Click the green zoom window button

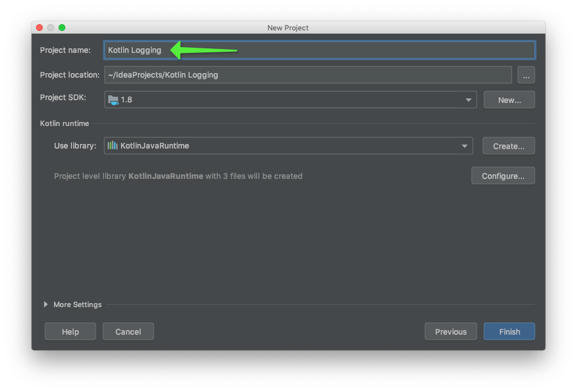pos(62,28)
